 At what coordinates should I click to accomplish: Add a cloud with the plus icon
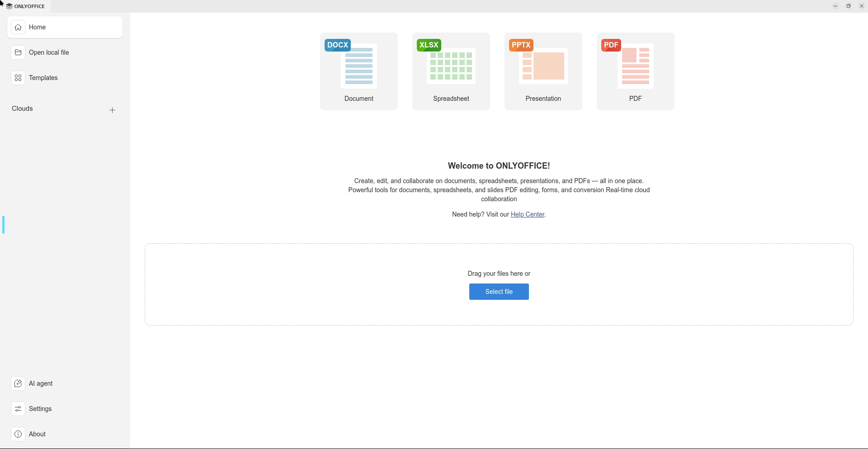click(112, 110)
